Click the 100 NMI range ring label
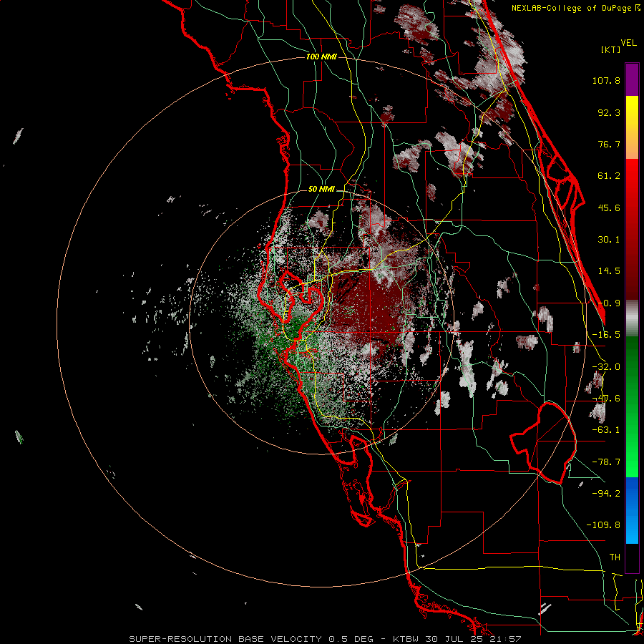Viewport: 644px width, 644px height. coord(321,57)
